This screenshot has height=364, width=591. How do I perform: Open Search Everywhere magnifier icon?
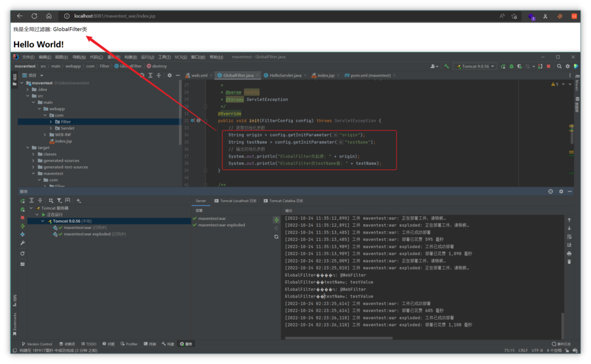click(x=559, y=66)
